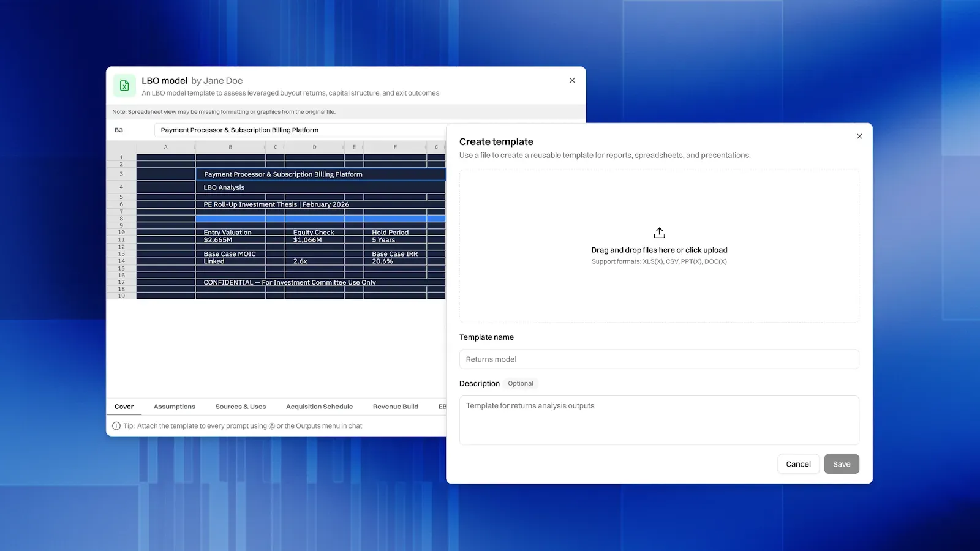The height and width of the screenshot is (551, 980).
Task: Click the drag and drop upload area
Action: [x=659, y=246]
